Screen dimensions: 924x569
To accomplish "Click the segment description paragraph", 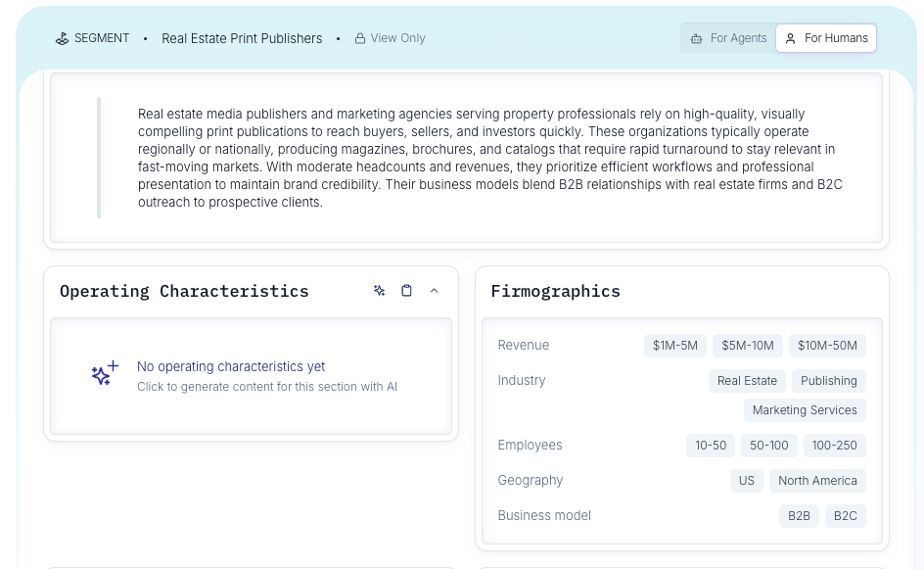I will 490,158.
